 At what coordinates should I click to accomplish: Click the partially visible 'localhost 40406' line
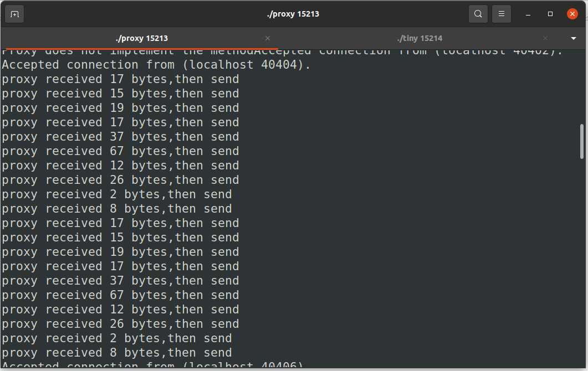point(153,366)
